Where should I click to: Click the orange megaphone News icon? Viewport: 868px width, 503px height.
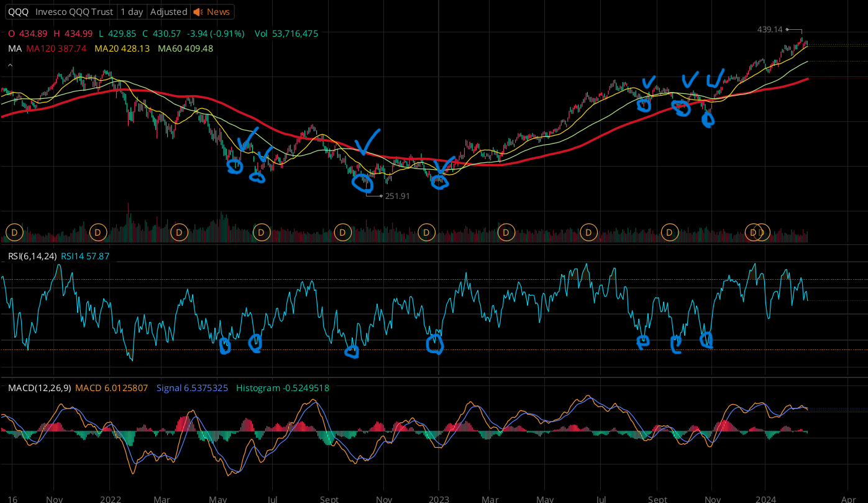point(198,12)
